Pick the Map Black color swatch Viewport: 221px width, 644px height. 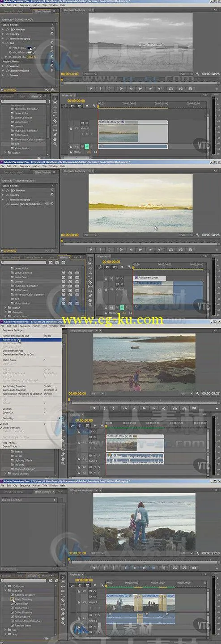[x=30, y=48]
